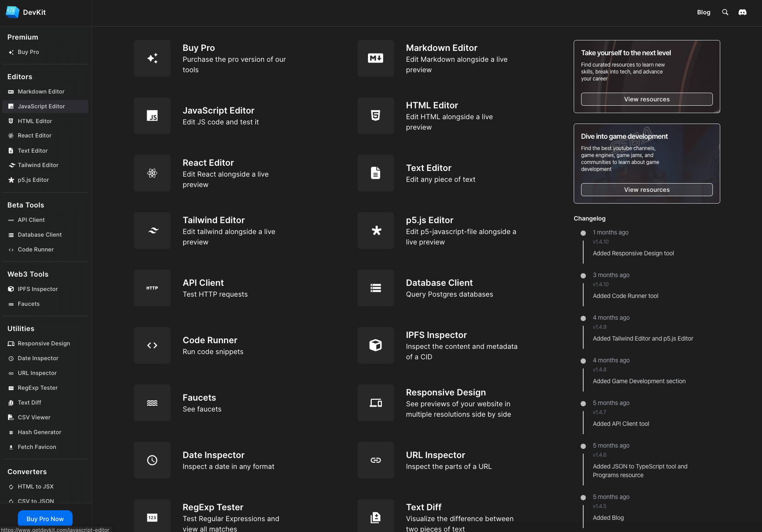Click the Database Client tile icon
Screen dimensions: 762x532
[x=376, y=288]
